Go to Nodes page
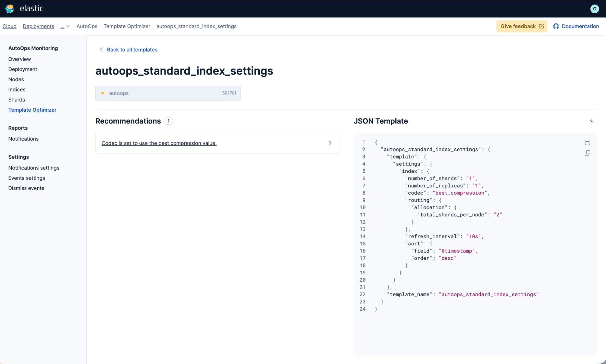The height and width of the screenshot is (364, 606). [x=16, y=79]
